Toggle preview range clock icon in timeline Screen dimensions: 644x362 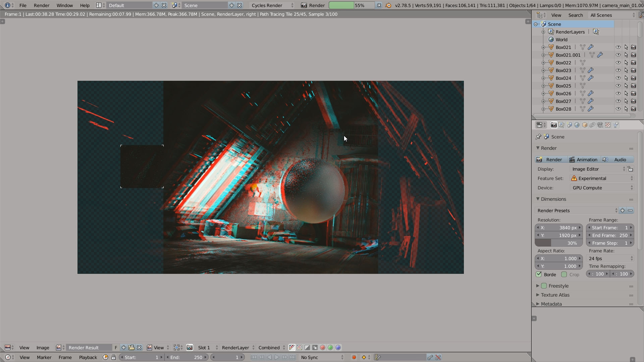(106, 357)
